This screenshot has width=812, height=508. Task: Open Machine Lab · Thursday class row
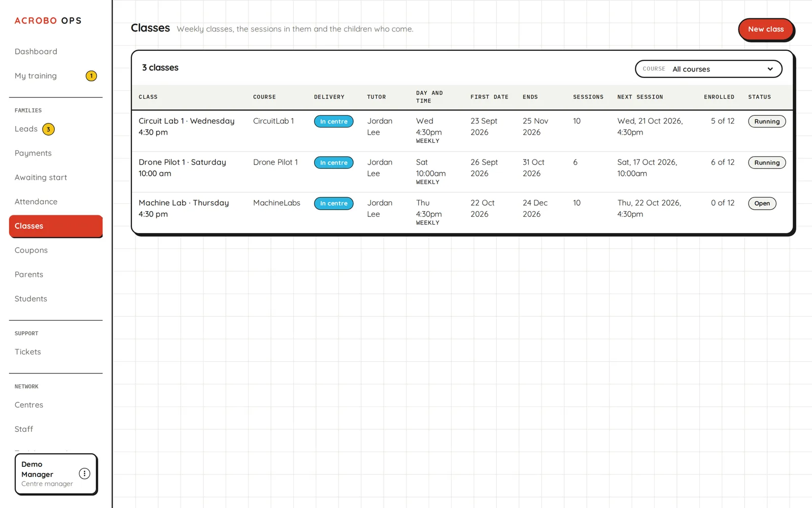462,213
